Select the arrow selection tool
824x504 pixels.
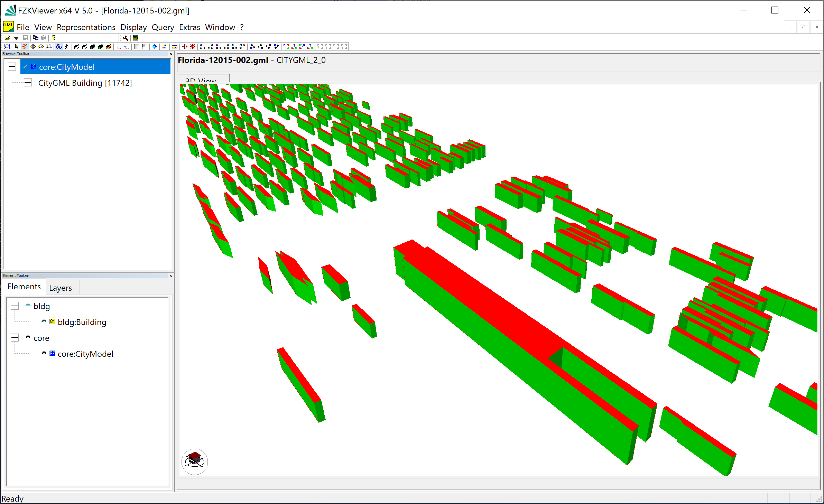click(x=17, y=46)
